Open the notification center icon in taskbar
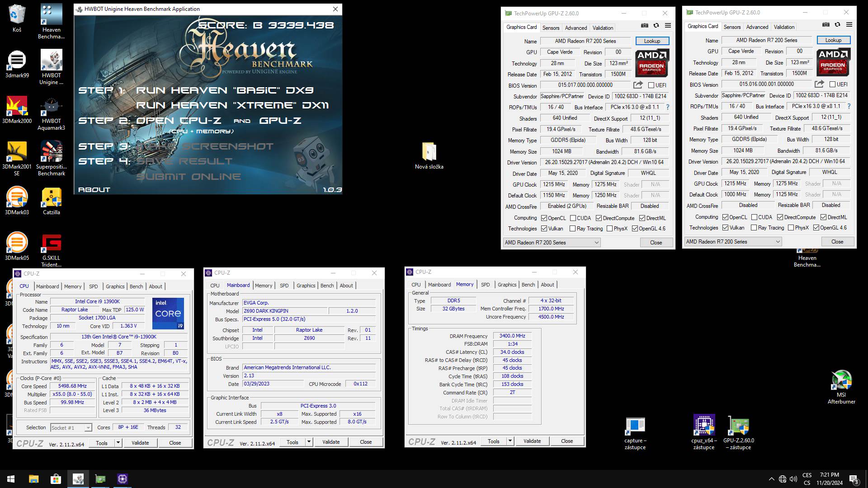Screen dimensions: 868x488 854,479
